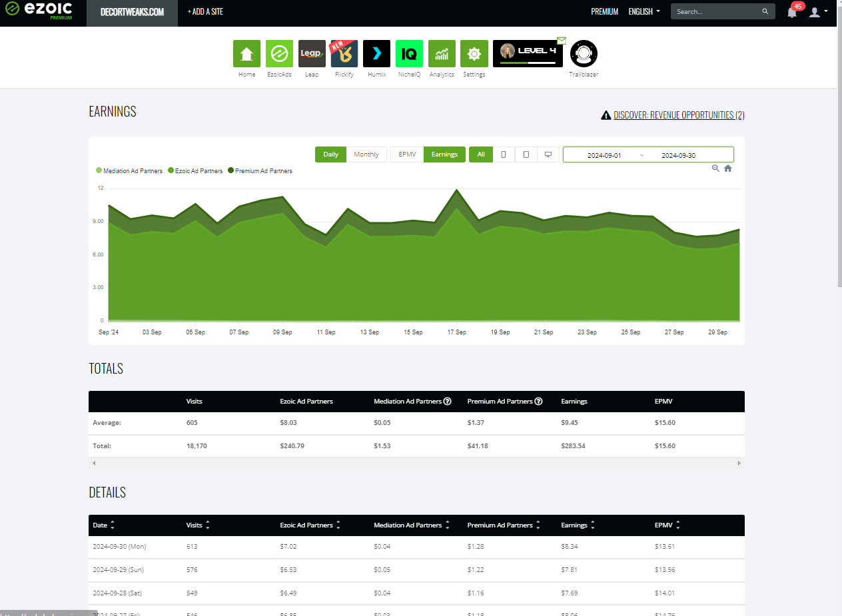The image size is (842, 616).
Task: Click the 17 Sep peak on chart
Action: 457,190
